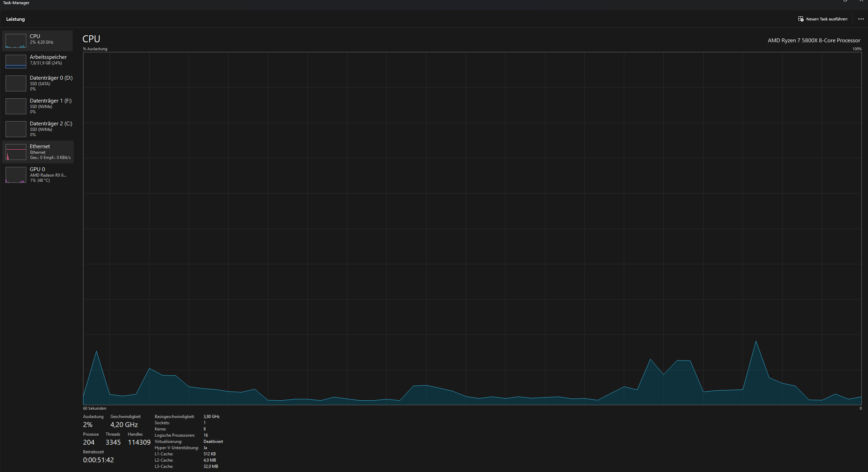This screenshot has height=472, width=868.
Task: Select Datenträger 1 (F:) performance entry
Action: (51, 101)
